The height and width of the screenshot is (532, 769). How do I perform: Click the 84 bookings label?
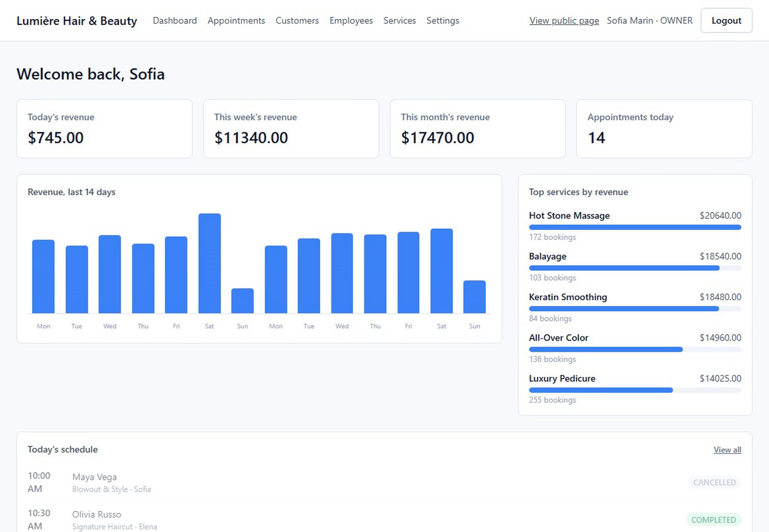(x=550, y=319)
